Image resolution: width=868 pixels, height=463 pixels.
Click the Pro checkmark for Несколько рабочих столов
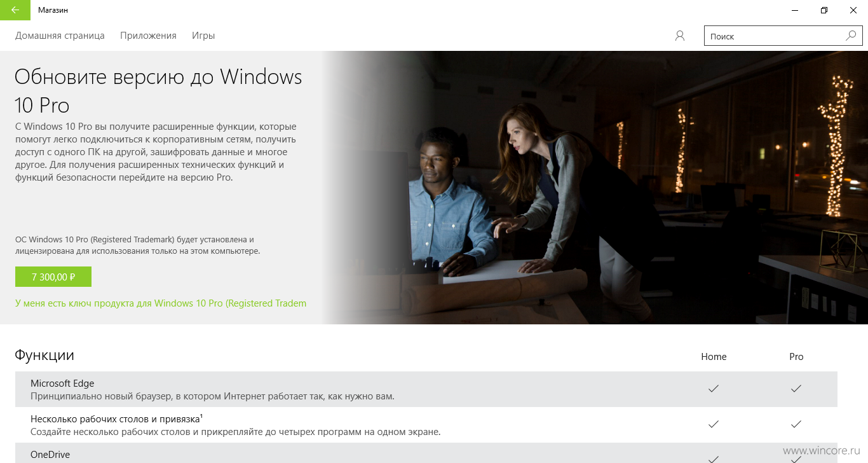(x=796, y=424)
